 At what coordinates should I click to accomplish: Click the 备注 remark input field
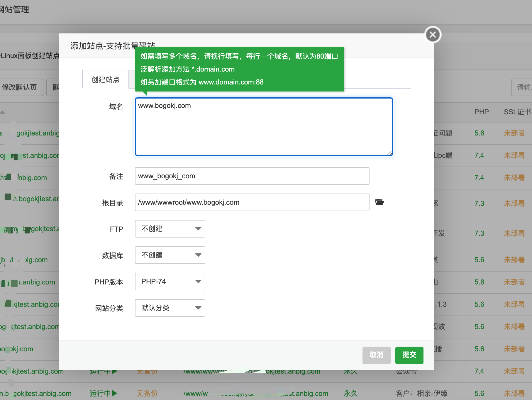tap(252, 176)
